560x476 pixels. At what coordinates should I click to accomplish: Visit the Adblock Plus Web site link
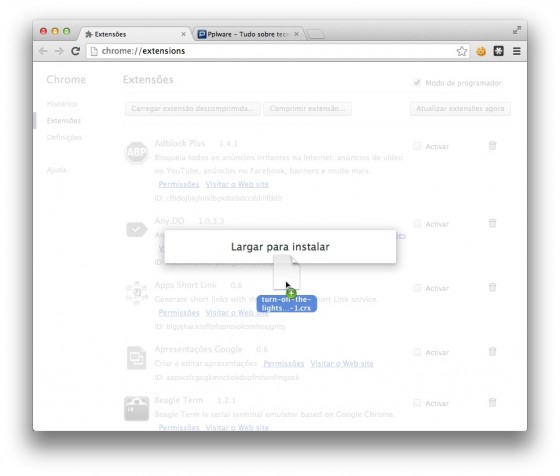click(x=237, y=184)
